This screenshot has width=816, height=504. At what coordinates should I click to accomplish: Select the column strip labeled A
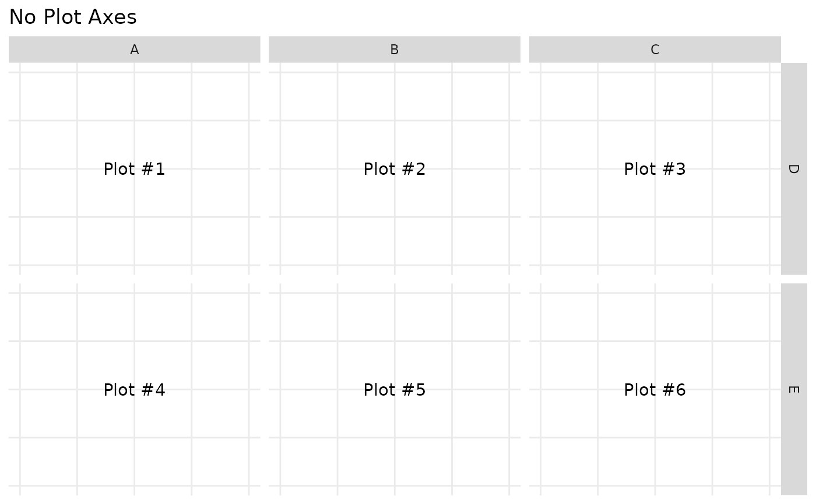(x=134, y=50)
